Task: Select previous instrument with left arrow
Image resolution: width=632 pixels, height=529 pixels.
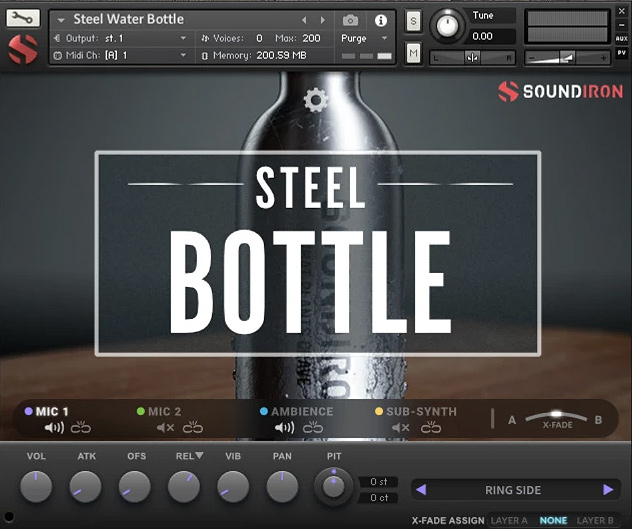Action: 304,20
